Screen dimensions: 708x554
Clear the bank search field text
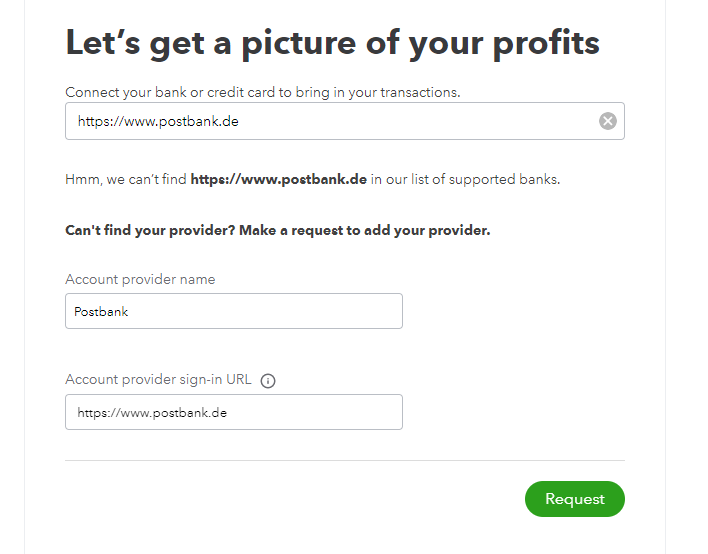point(608,122)
